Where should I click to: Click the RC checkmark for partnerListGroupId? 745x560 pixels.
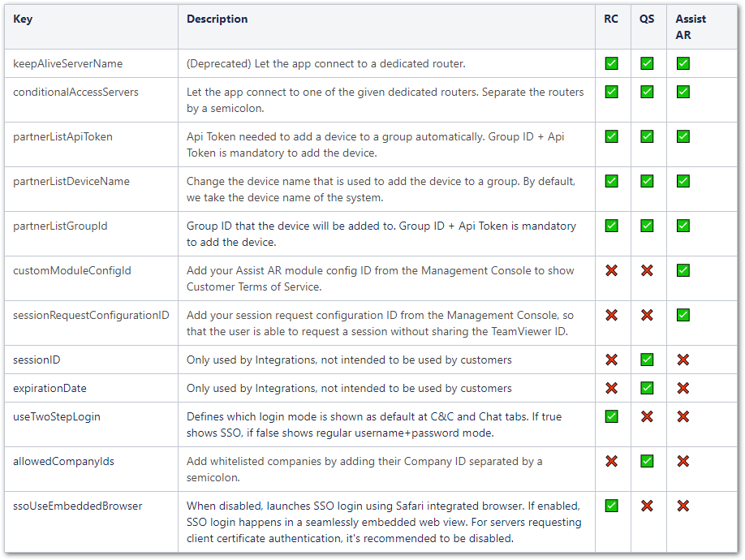pyautogui.click(x=611, y=226)
